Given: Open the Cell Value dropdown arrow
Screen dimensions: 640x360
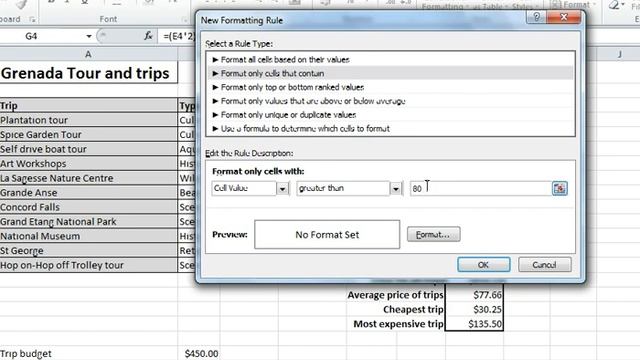Looking at the screenshot, I should pos(282,189).
